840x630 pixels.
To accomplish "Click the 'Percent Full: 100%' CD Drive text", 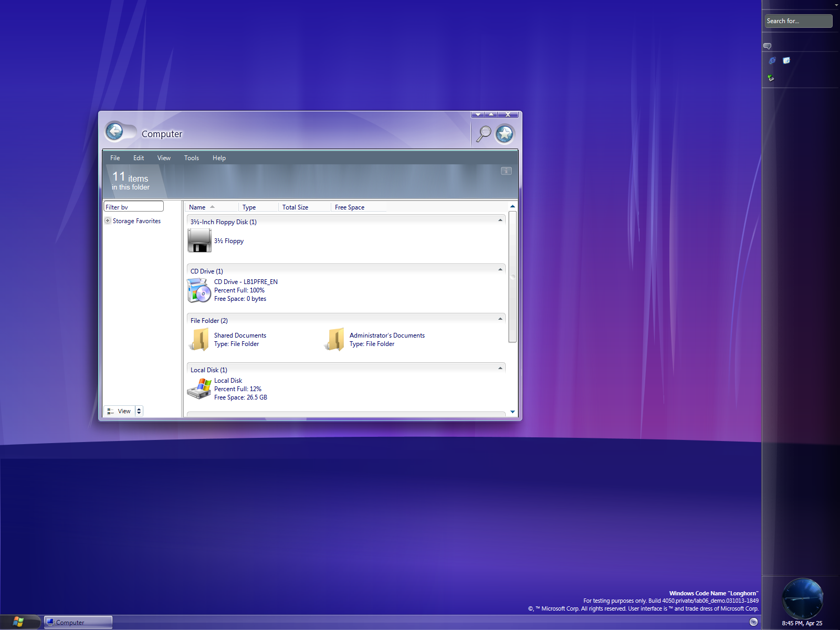I will (239, 290).
